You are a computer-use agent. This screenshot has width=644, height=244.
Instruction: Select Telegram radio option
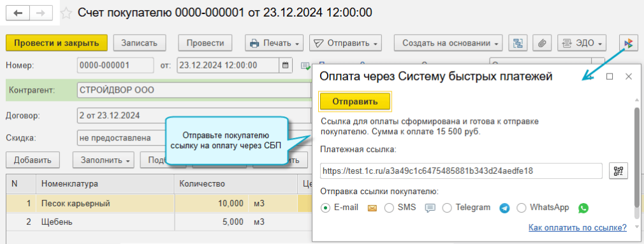tap(447, 208)
